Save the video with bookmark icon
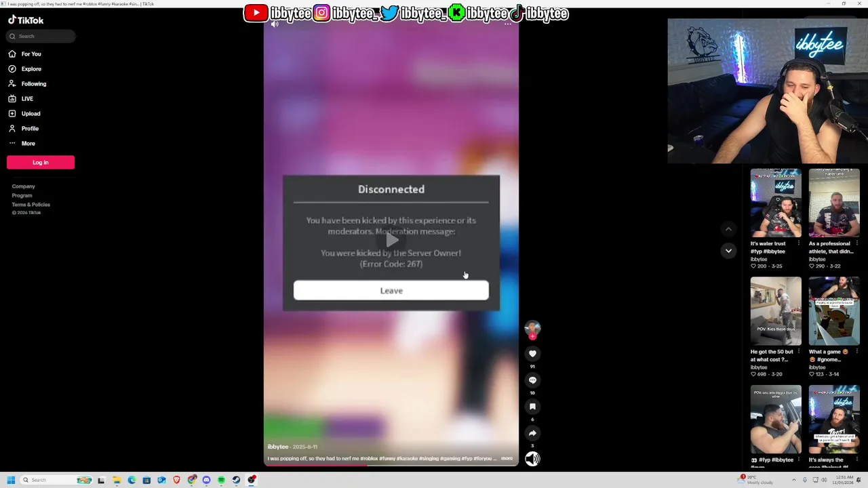This screenshot has width=868, height=488. click(532, 407)
